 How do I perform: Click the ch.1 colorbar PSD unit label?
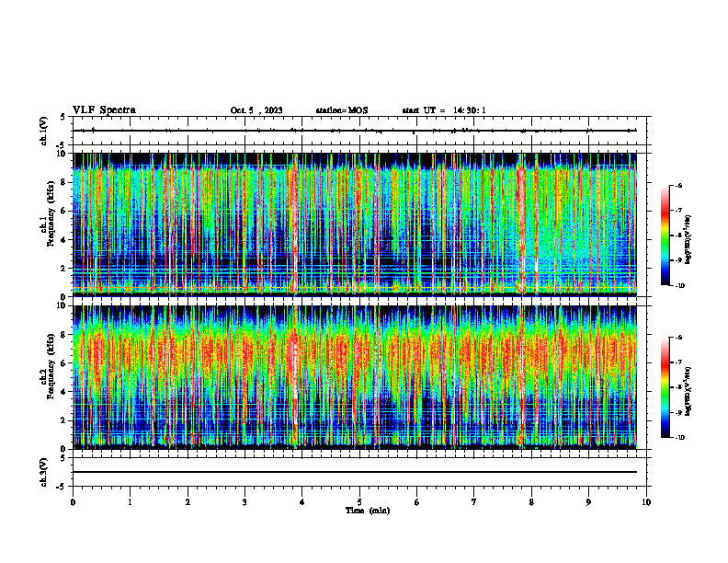[x=688, y=240]
